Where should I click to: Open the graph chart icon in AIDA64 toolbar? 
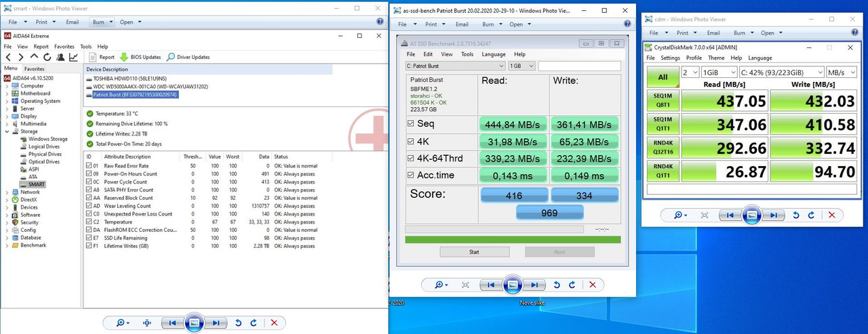[73, 57]
